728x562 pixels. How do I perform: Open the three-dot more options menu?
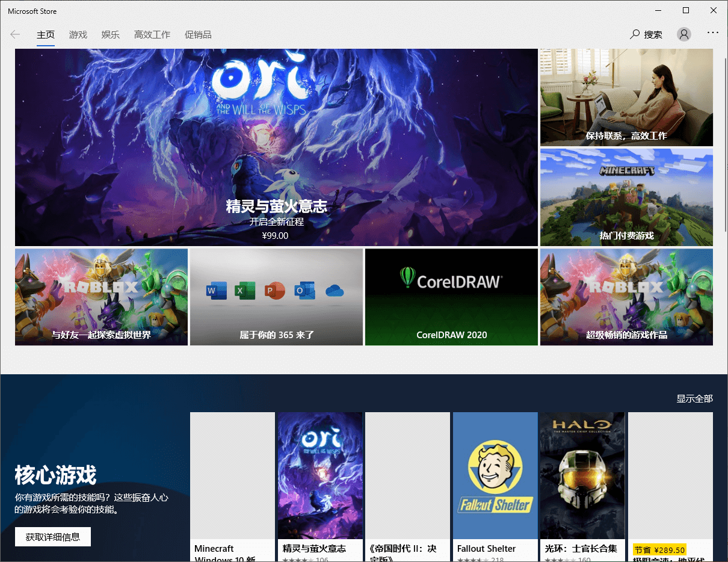[x=713, y=32]
